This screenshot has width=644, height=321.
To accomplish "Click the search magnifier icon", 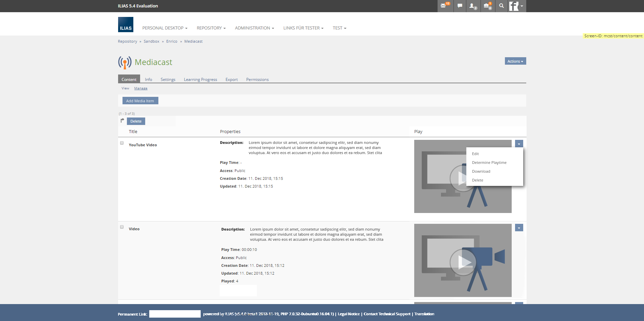I will (501, 6).
